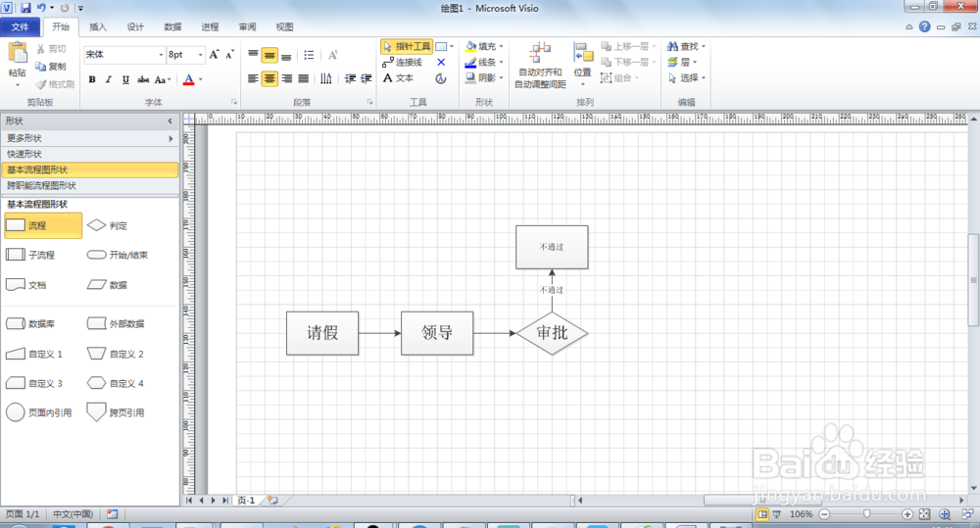Toggle Strikethrough formatting
This screenshot has width=980, height=528.
pyautogui.click(x=143, y=79)
